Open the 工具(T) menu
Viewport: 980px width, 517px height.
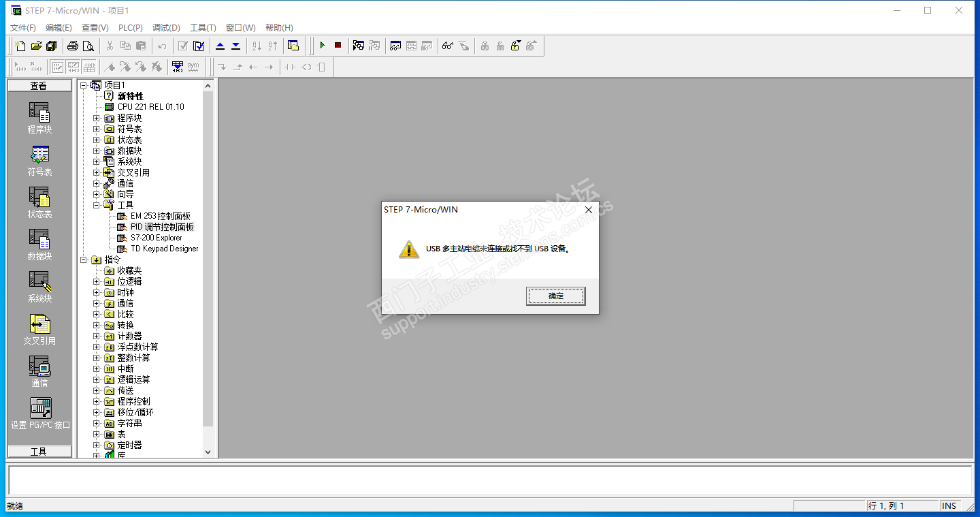[x=203, y=28]
